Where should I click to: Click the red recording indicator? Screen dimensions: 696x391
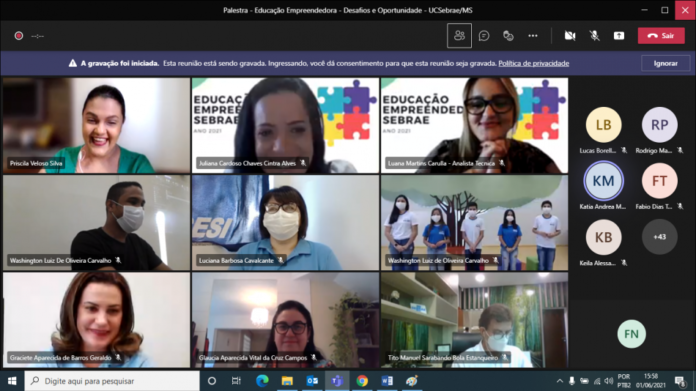pyautogui.click(x=19, y=36)
